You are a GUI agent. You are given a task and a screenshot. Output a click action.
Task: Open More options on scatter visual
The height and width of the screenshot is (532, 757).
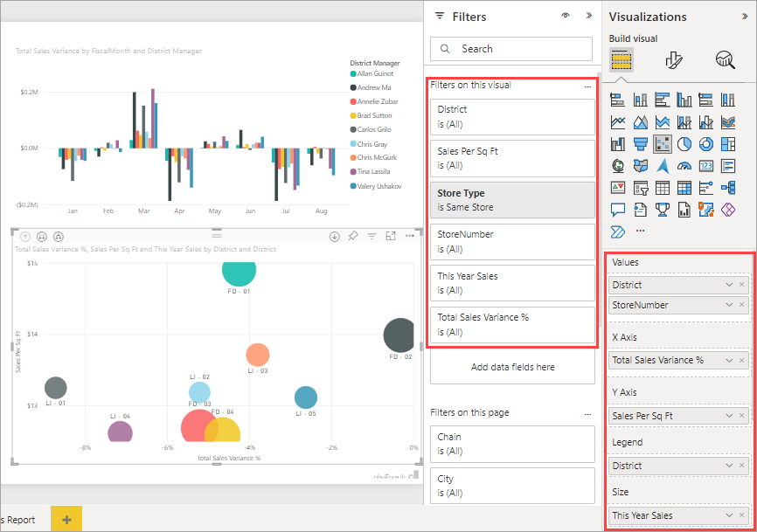coord(409,236)
